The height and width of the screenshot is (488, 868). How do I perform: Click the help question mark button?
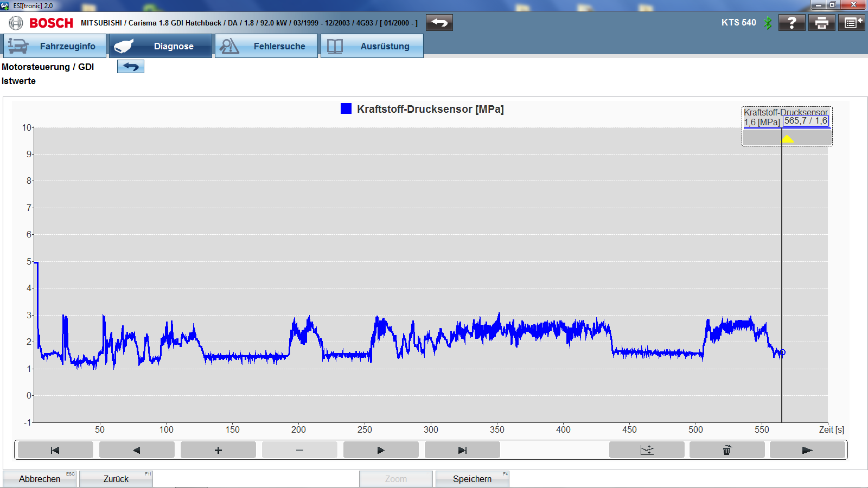click(792, 23)
